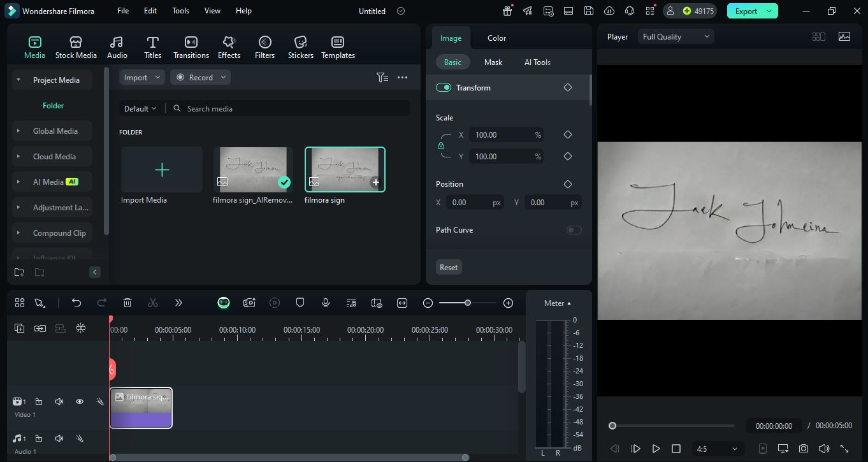Add keyframe diamond for Transform
The height and width of the screenshot is (462, 868).
568,87
